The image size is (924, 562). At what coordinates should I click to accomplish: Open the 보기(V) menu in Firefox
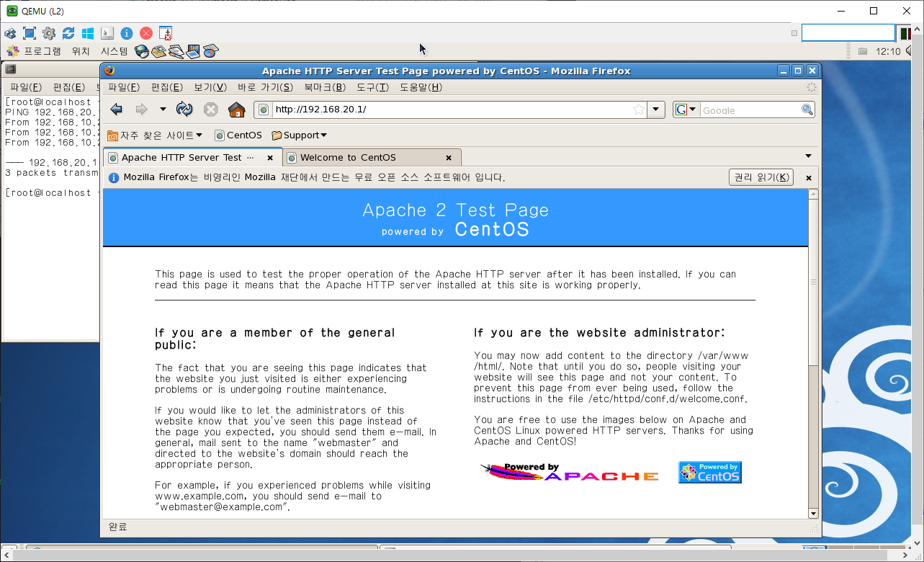210,87
